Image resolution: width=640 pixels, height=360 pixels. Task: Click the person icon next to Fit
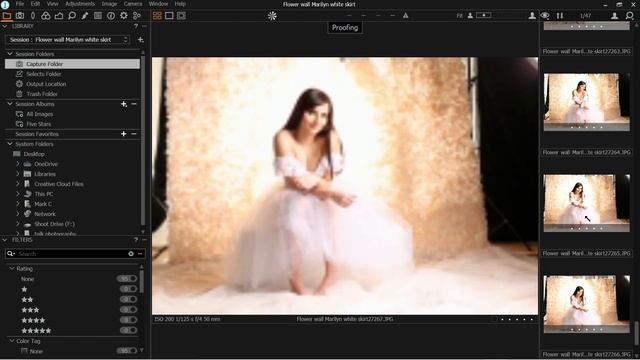click(470, 16)
